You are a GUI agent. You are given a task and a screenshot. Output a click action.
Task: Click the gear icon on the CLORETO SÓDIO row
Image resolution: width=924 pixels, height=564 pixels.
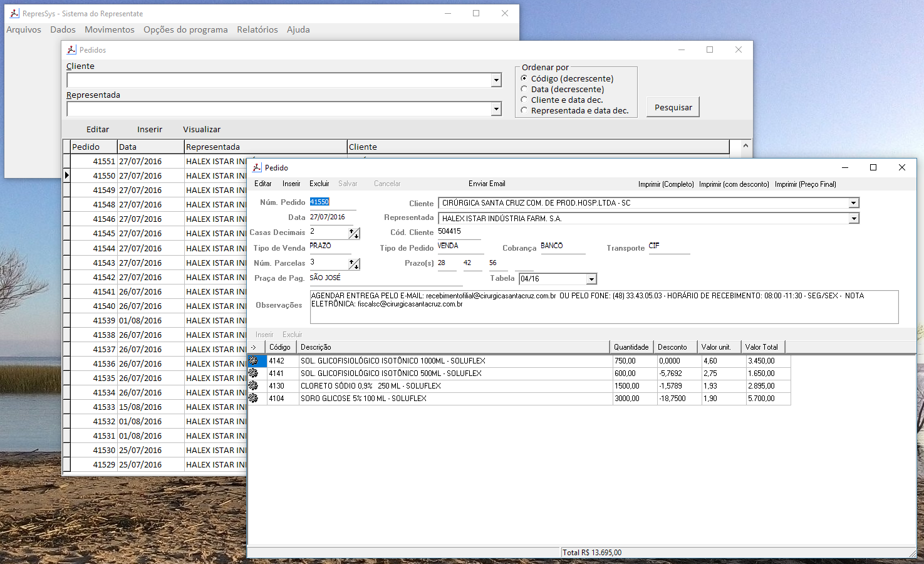point(254,386)
